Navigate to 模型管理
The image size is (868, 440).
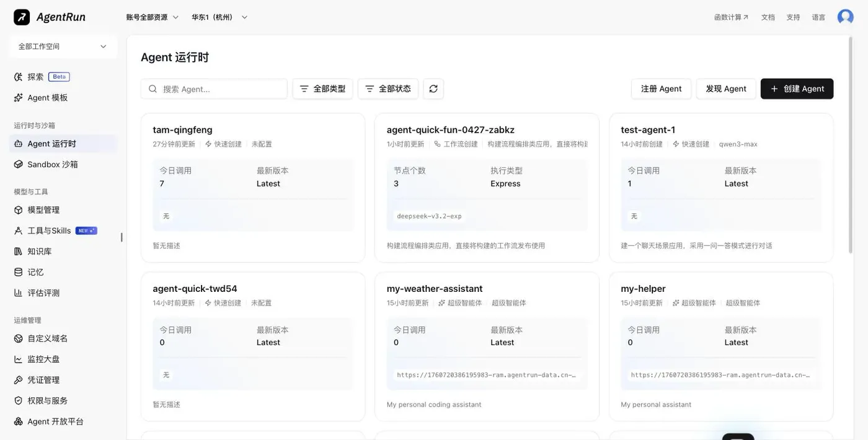[63, 210]
